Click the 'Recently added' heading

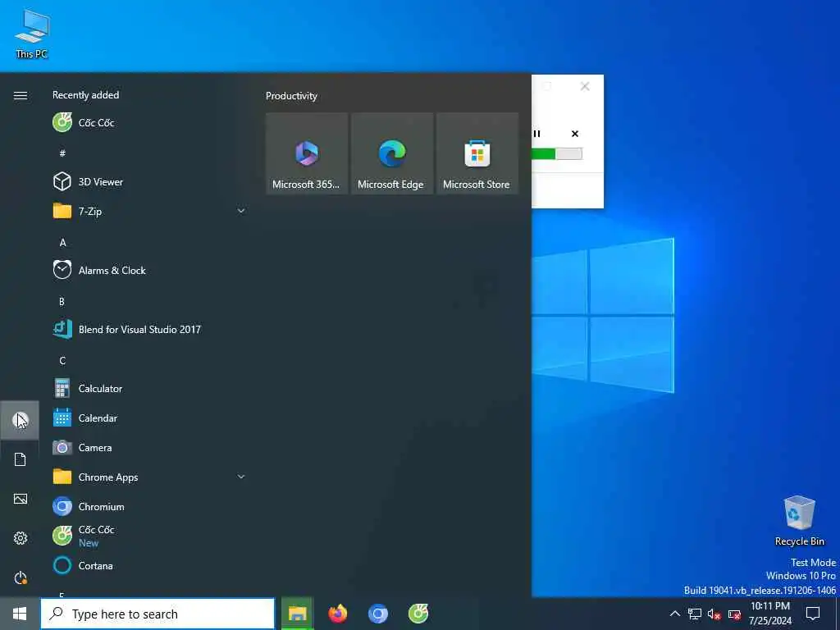[x=85, y=95]
